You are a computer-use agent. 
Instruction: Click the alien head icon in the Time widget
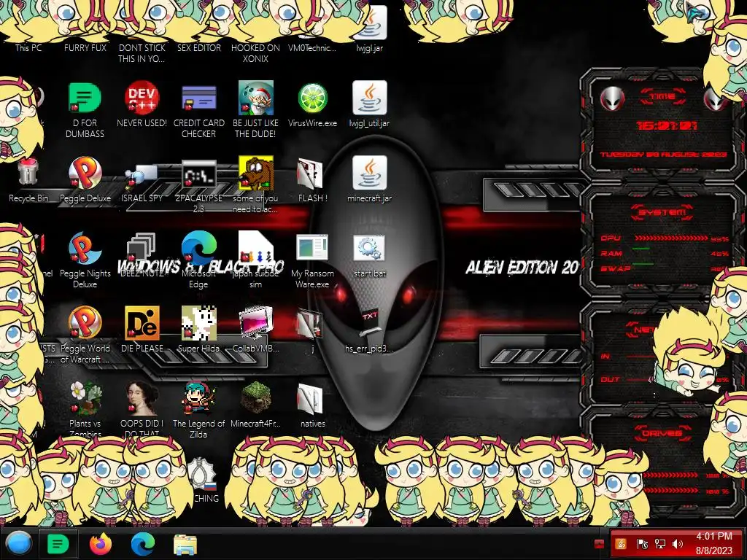click(612, 98)
